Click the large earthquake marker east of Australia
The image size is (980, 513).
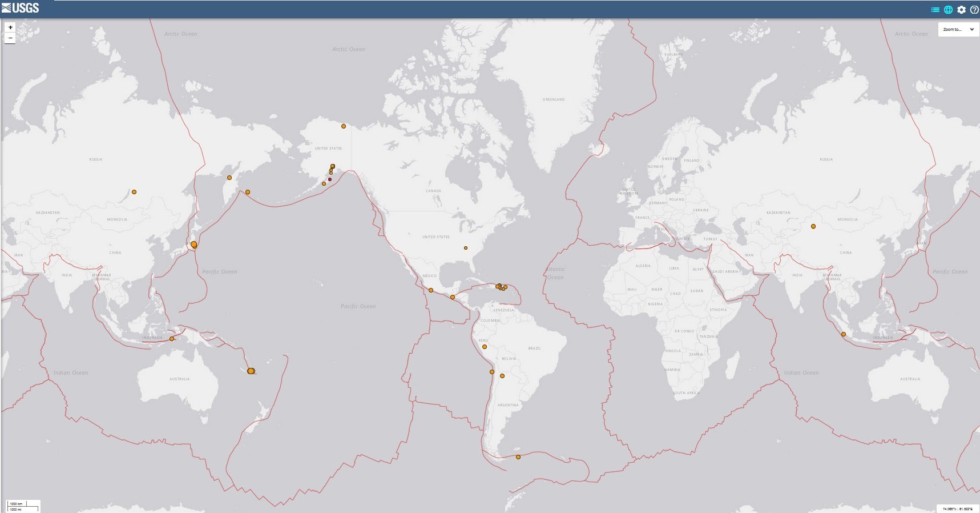click(x=251, y=371)
